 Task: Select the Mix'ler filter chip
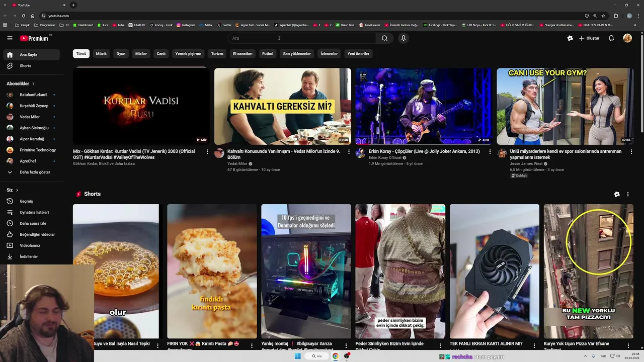point(141,54)
